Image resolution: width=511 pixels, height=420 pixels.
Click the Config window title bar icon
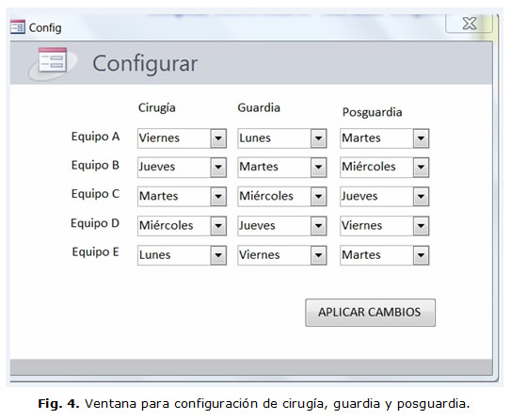point(18,27)
